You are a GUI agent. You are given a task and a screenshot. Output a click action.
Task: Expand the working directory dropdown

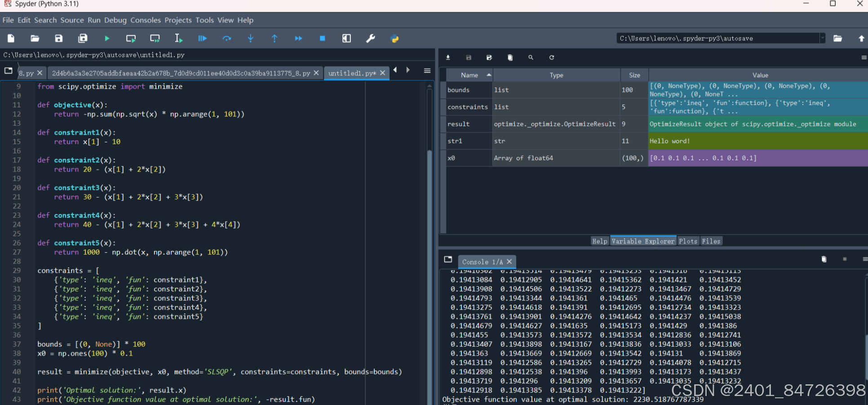pos(823,39)
